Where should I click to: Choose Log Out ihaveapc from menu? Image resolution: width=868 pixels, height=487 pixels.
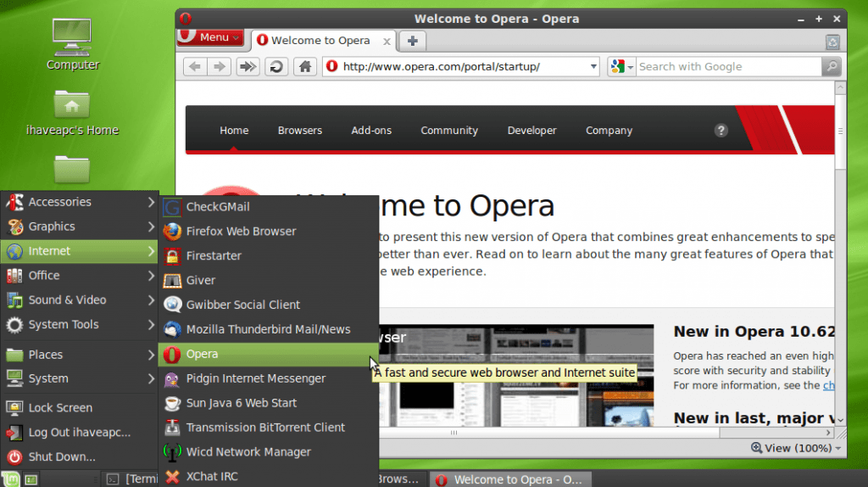point(80,432)
